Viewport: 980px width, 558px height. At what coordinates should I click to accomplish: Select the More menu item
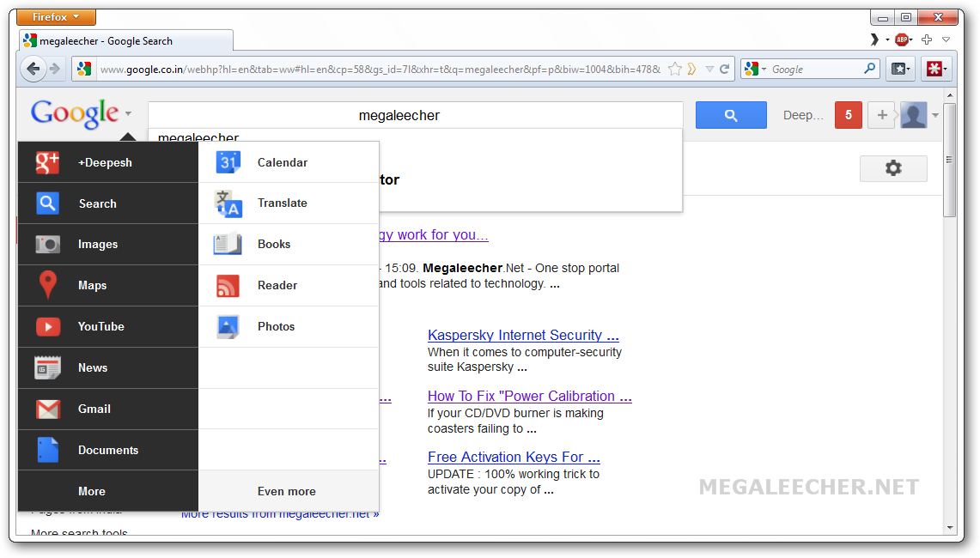pyautogui.click(x=92, y=491)
